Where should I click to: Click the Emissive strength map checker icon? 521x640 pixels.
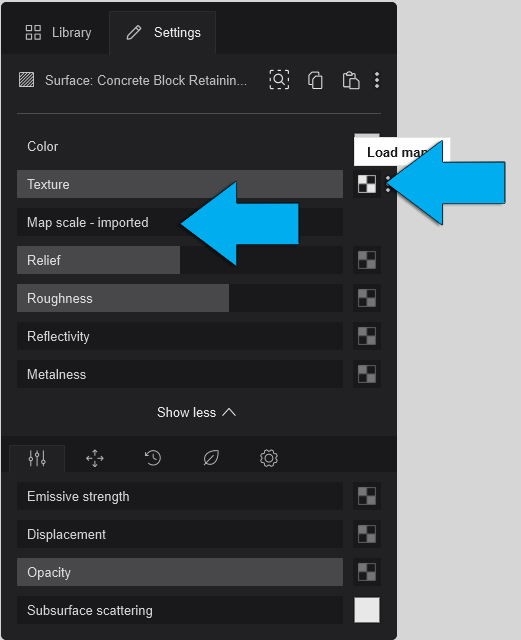pos(367,496)
